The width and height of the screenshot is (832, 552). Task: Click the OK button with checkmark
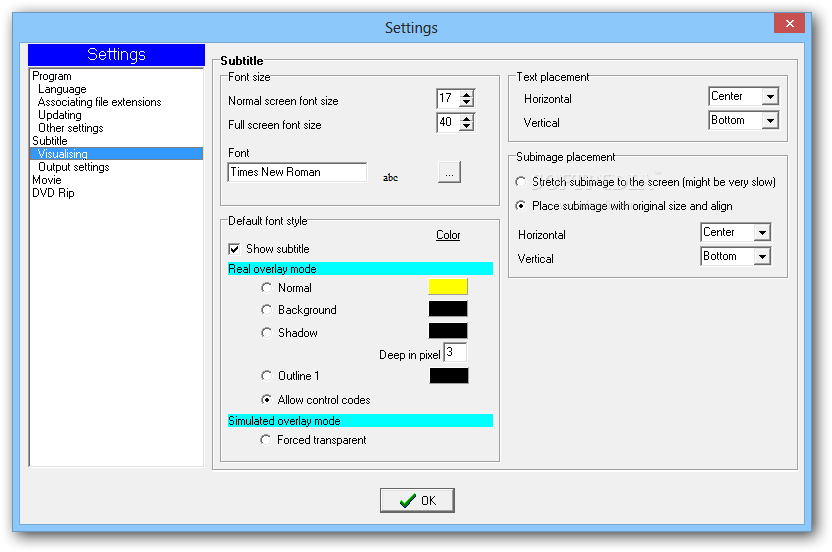pos(417,501)
